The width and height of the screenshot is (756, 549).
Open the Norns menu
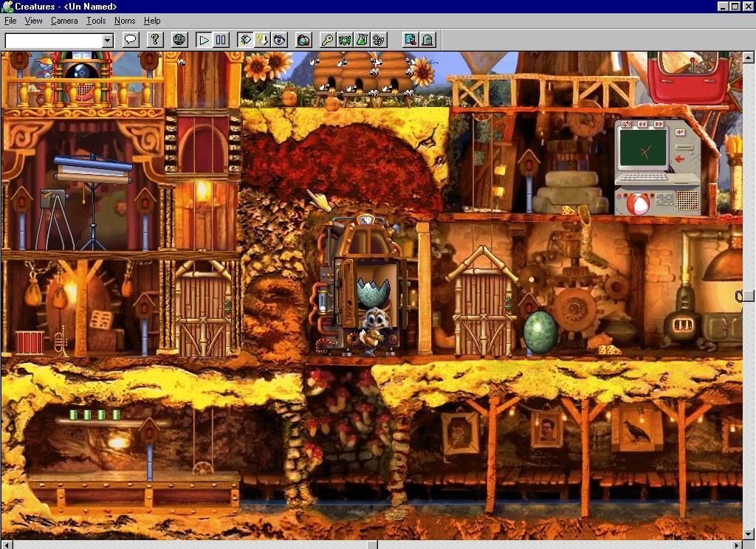pyautogui.click(x=125, y=21)
